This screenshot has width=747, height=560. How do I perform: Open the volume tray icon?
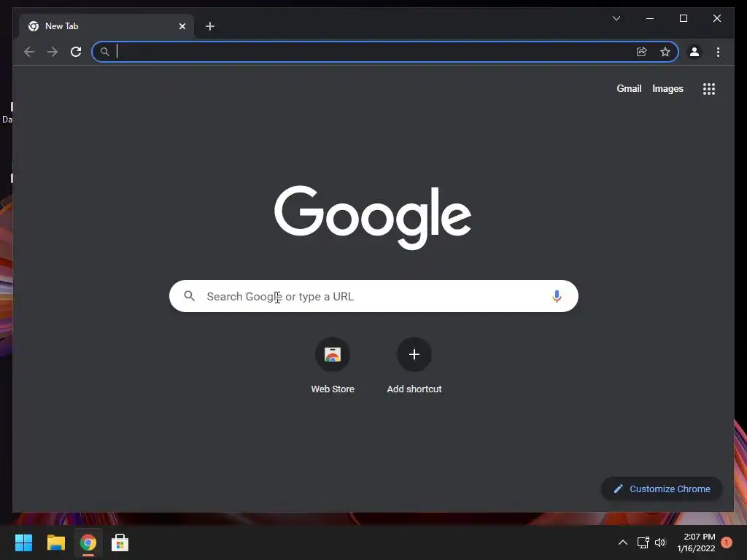660,542
